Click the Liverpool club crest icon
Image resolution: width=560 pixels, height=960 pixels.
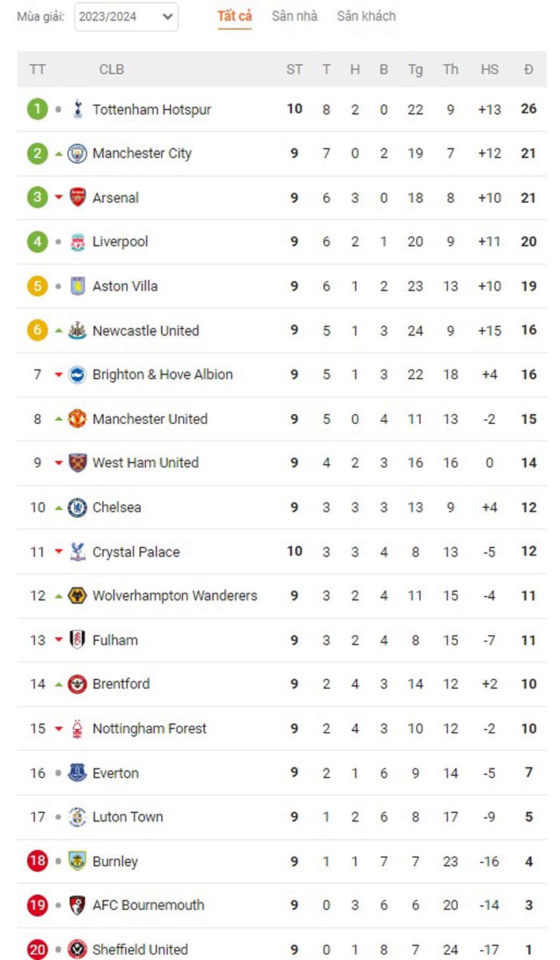pos(77,242)
